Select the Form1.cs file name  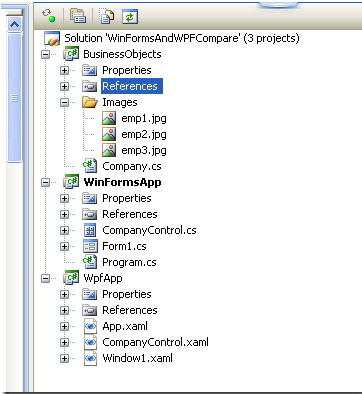[124, 246]
